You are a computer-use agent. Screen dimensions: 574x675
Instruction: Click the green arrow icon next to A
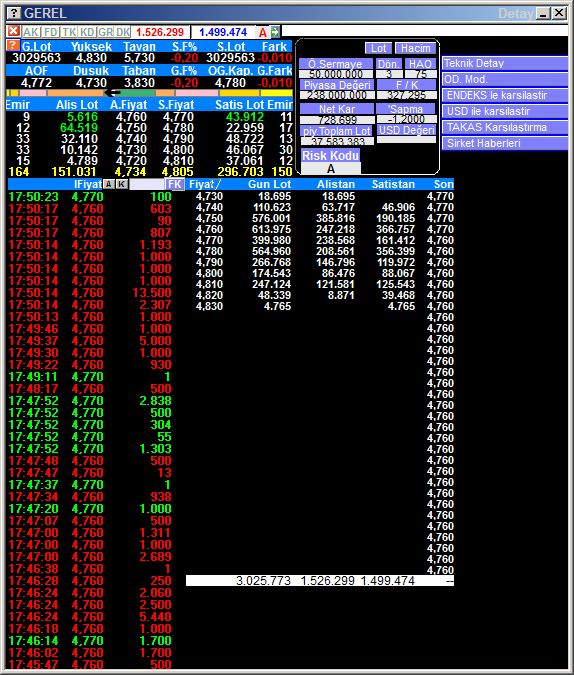pyautogui.click(x=275, y=31)
